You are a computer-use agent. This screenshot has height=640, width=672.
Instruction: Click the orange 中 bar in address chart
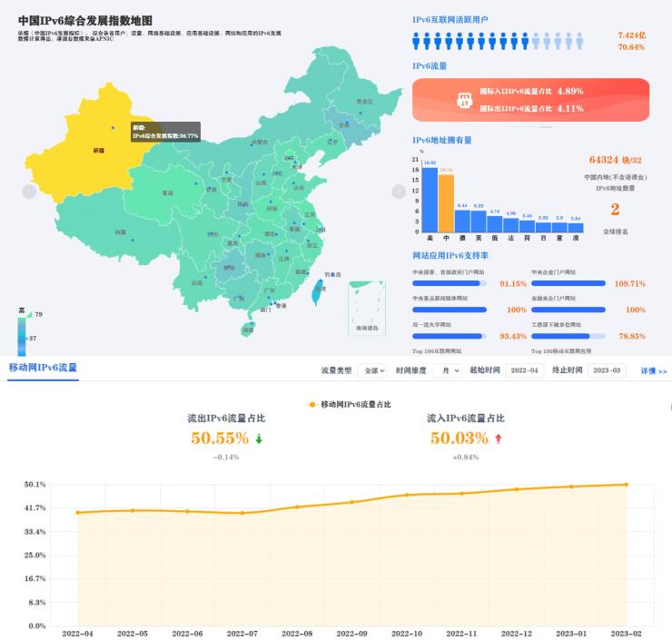446,203
